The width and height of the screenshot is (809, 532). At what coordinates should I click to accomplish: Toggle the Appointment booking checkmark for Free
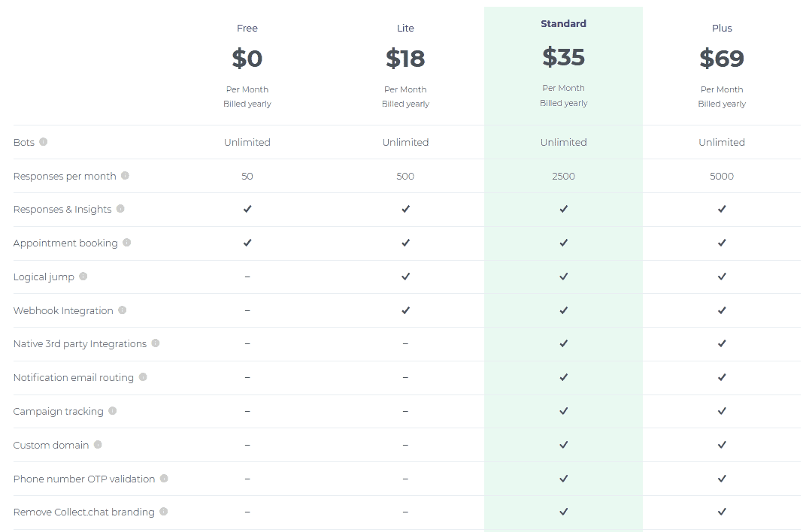(x=247, y=243)
